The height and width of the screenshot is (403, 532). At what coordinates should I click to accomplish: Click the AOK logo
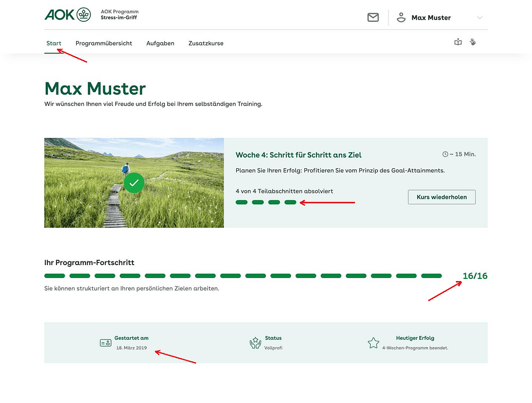click(68, 14)
